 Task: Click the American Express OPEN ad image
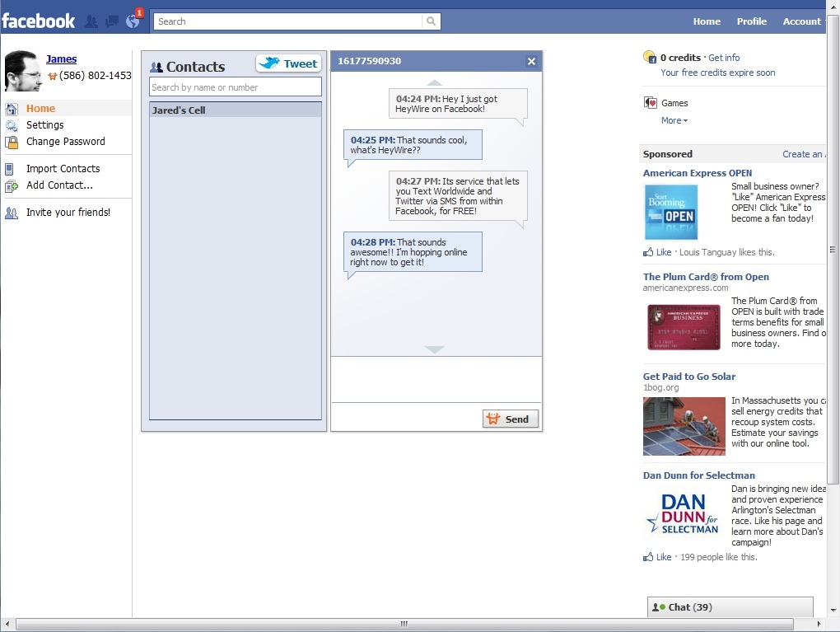[670, 213]
